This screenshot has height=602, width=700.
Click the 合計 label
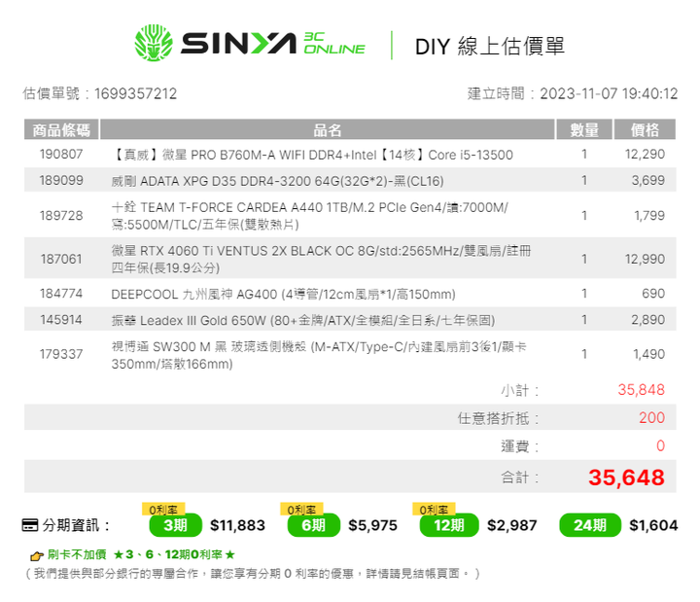519,478
